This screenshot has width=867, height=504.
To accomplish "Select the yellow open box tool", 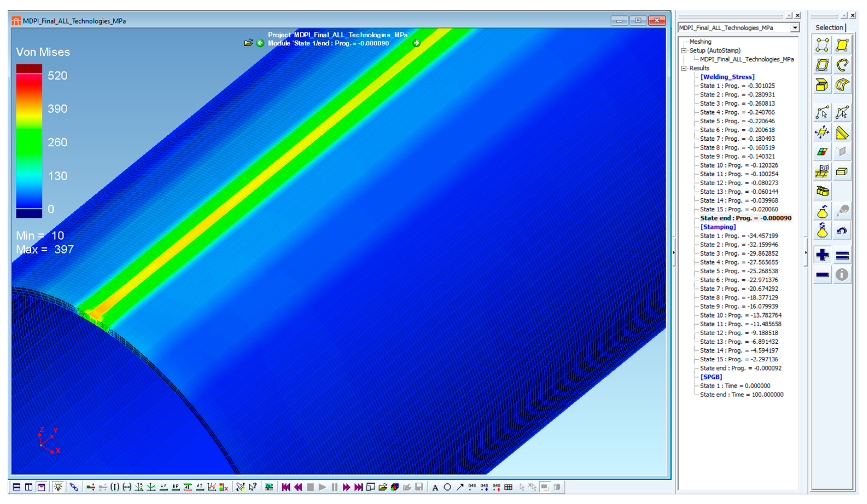I will coord(822,85).
